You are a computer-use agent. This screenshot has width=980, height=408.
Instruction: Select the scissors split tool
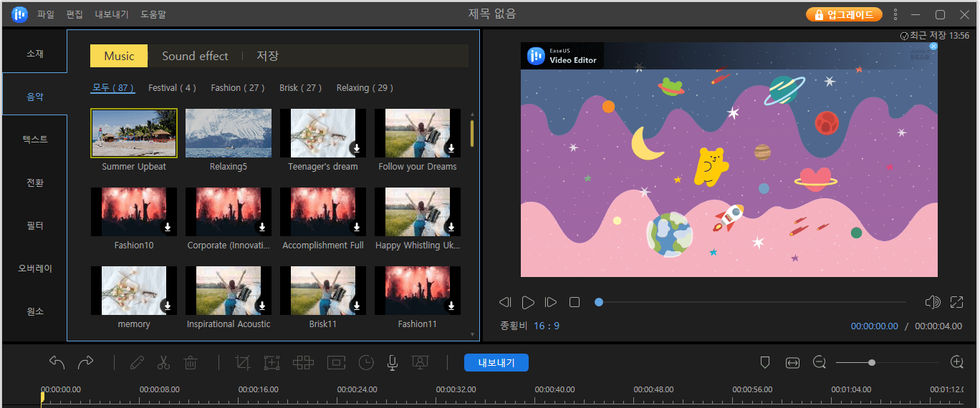point(163,363)
